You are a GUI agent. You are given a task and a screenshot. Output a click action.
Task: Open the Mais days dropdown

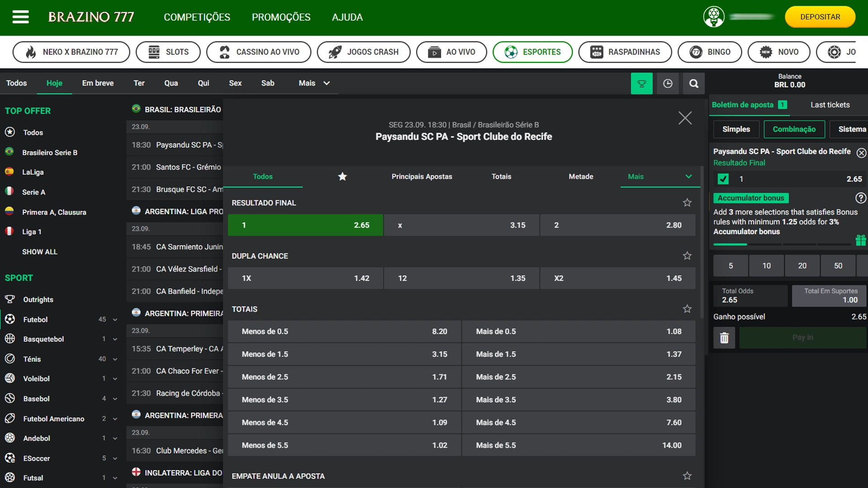(314, 83)
